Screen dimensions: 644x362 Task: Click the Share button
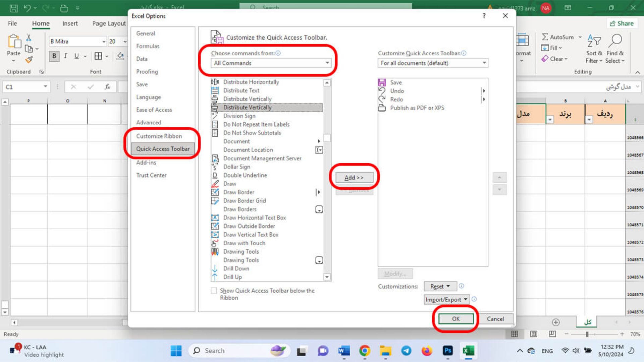point(622,23)
